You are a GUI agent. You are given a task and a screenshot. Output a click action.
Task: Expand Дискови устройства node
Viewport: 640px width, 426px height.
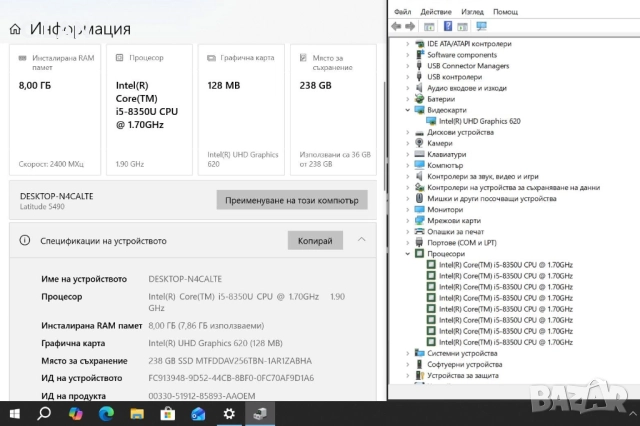407,132
